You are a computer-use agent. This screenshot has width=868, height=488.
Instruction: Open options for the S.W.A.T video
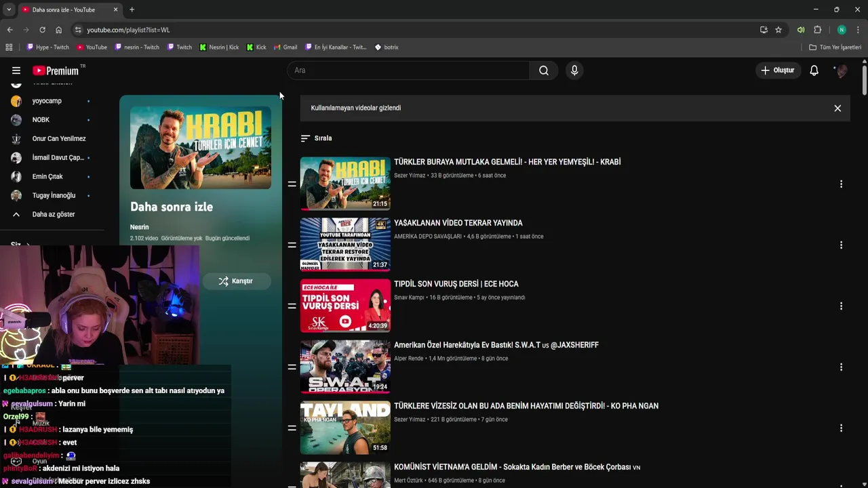(841, 367)
